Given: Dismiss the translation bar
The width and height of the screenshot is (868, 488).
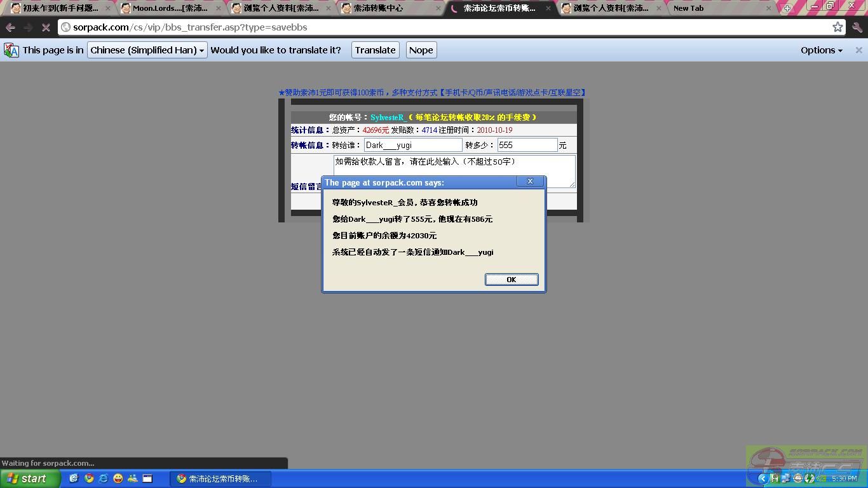Looking at the screenshot, I should pos(858,50).
